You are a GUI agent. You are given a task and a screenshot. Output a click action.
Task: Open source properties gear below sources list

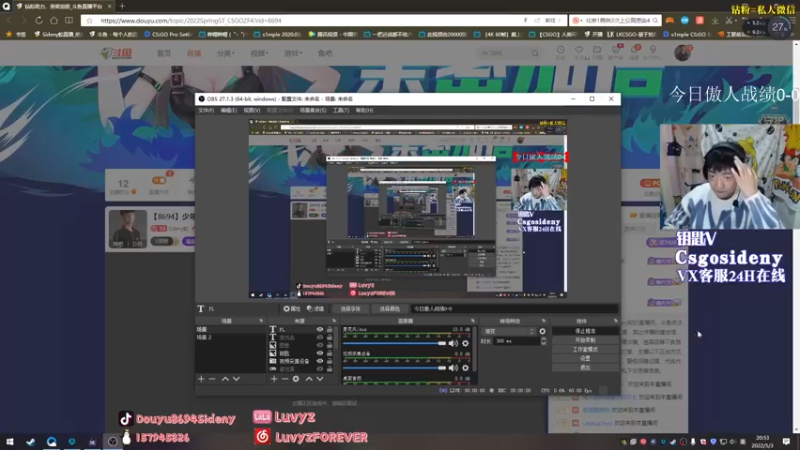[x=296, y=379]
